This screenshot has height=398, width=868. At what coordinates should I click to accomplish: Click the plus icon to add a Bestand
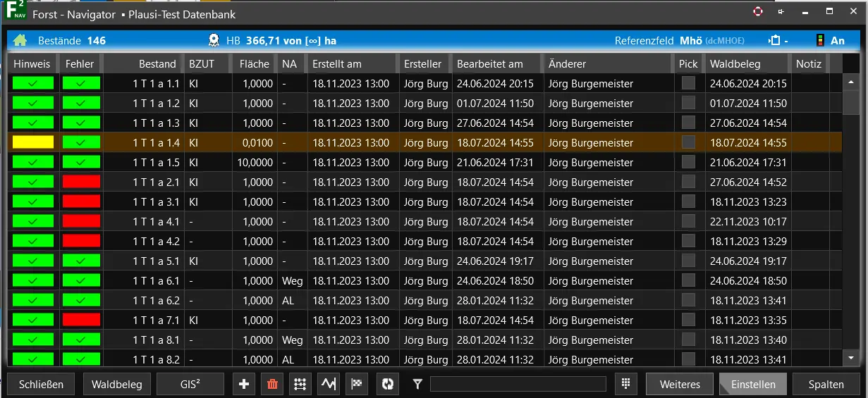click(244, 384)
